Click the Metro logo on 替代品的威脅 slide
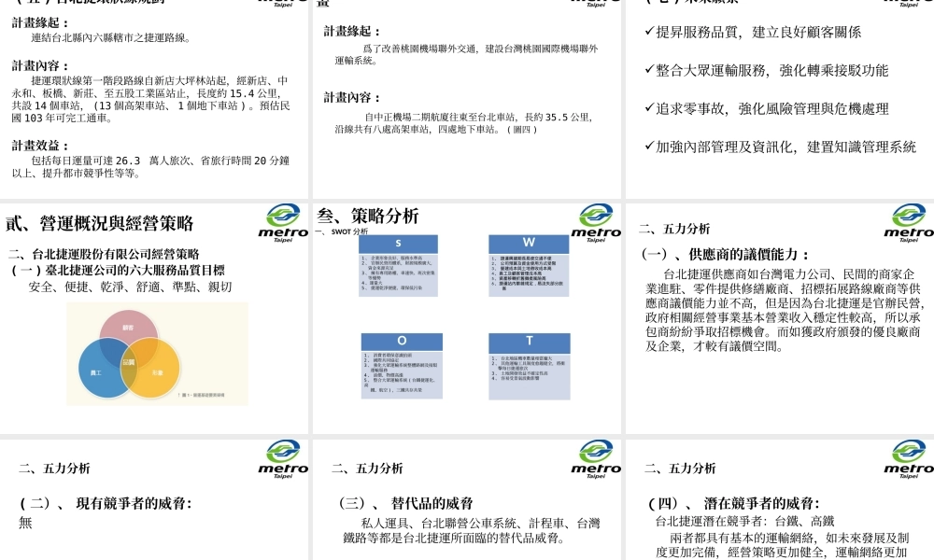 coord(596,459)
